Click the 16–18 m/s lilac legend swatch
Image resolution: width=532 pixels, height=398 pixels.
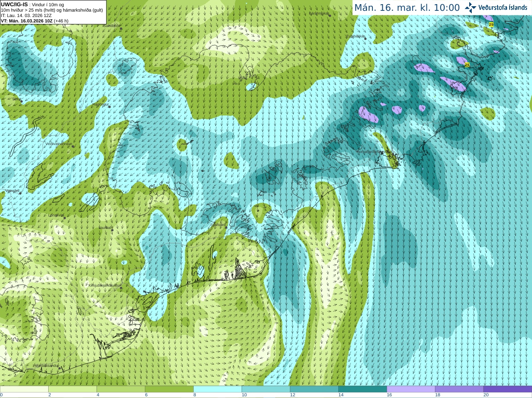pyautogui.click(x=411, y=389)
